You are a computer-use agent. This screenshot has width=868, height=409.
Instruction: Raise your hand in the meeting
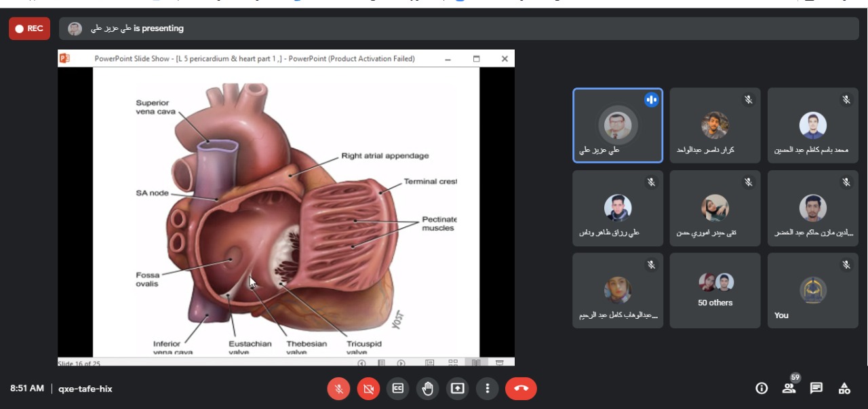pos(428,389)
